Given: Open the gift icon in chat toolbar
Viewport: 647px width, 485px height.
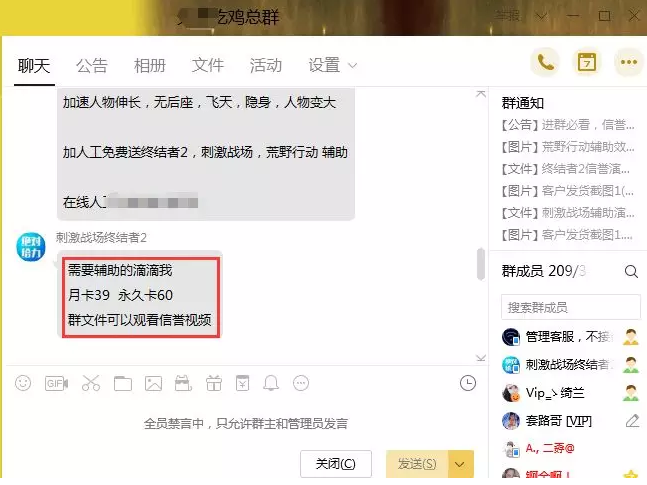Looking at the screenshot, I should pos(214,383).
